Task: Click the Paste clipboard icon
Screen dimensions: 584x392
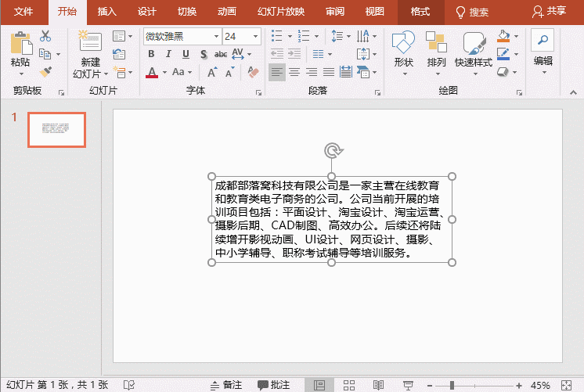Action: [21, 44]
